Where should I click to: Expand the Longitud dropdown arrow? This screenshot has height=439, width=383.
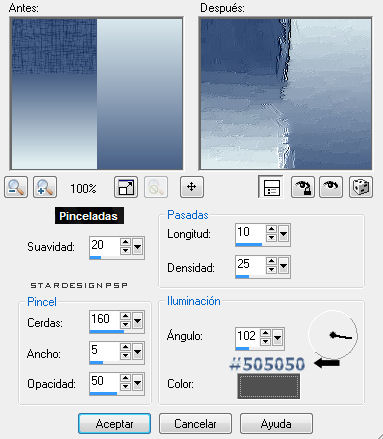pyautogui.click(x=283, y=234)
